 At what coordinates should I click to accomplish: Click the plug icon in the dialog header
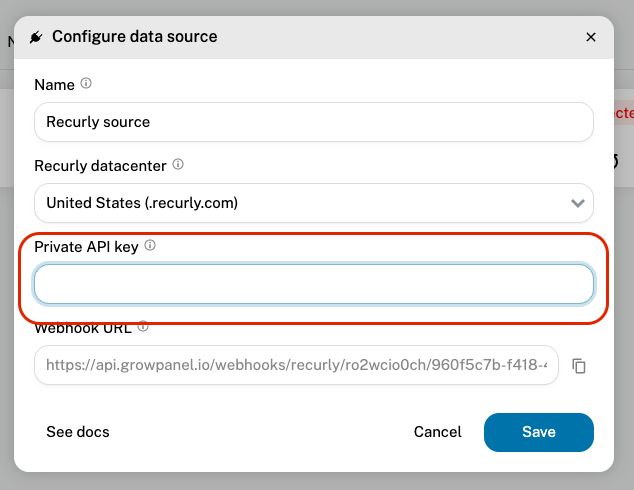36,37
